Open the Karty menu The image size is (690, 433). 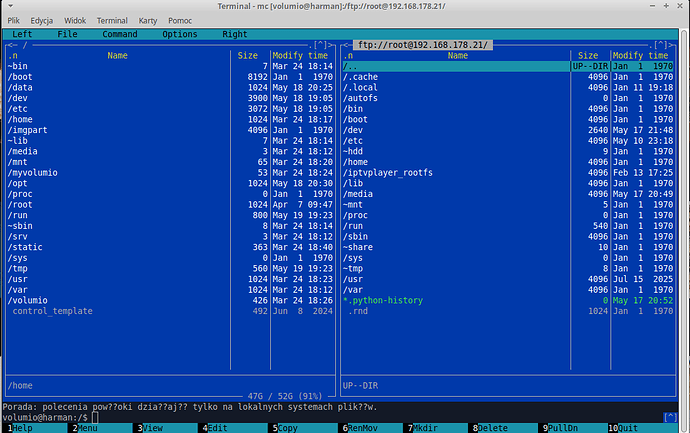pos(148,21)
